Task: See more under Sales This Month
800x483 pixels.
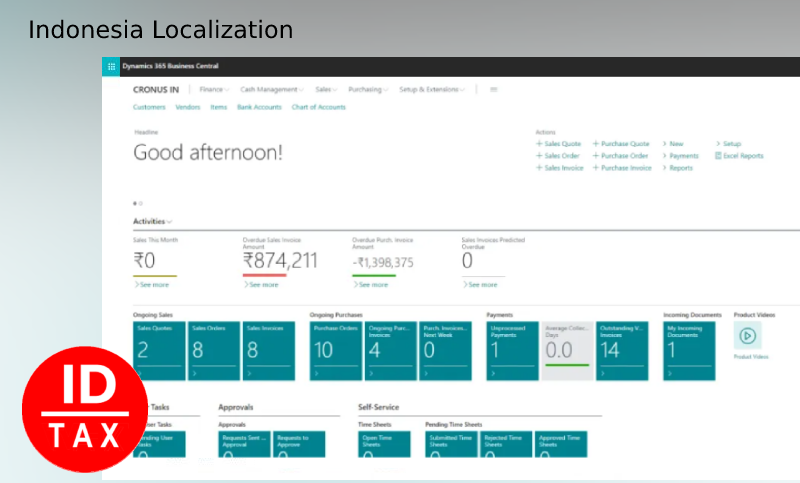Action: coord(152,285)
